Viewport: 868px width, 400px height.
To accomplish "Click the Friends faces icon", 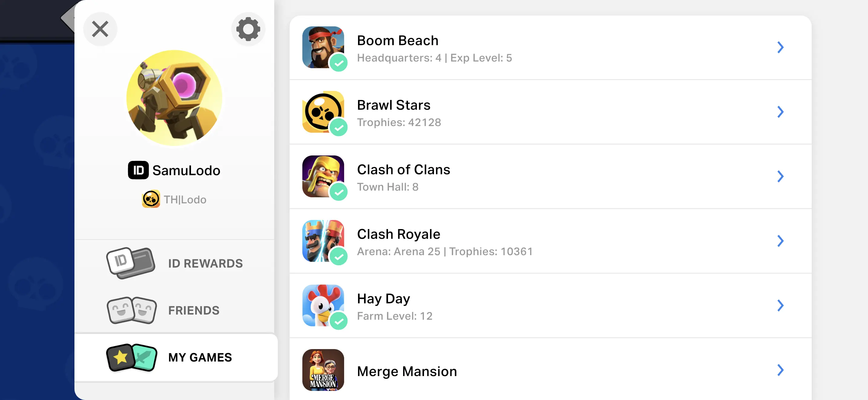I will click(131, 310).
